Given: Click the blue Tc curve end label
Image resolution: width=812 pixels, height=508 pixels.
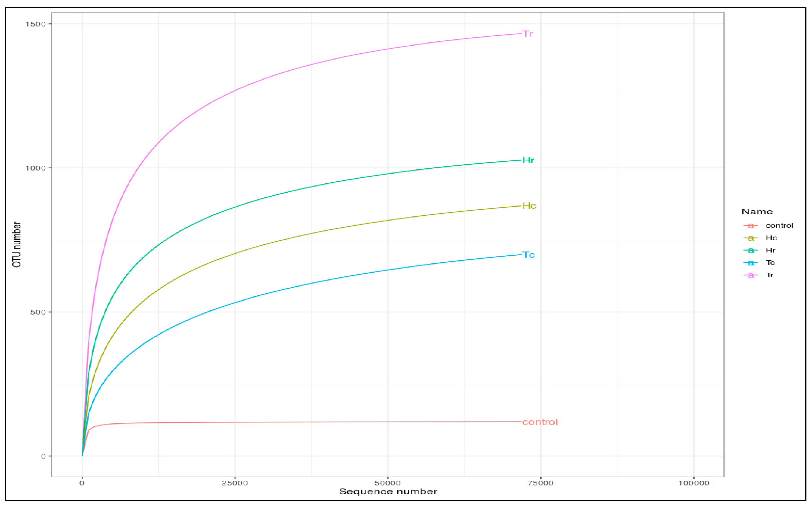Looking at the screenshot, I should [x=528, y=255].
